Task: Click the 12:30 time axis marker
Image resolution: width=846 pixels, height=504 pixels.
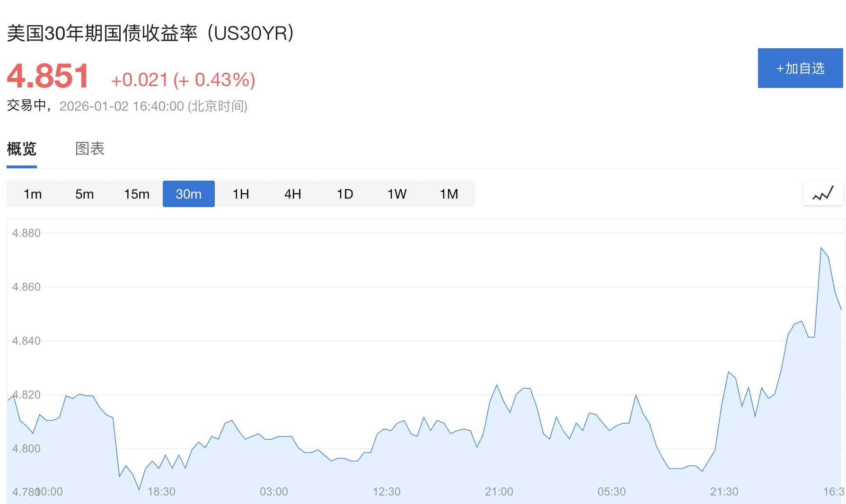Action: pyautogui.click(x=386, y=492)
